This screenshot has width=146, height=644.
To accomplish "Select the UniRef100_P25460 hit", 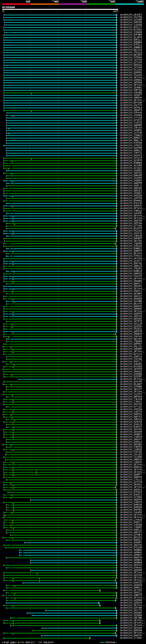I will (131, 58).
